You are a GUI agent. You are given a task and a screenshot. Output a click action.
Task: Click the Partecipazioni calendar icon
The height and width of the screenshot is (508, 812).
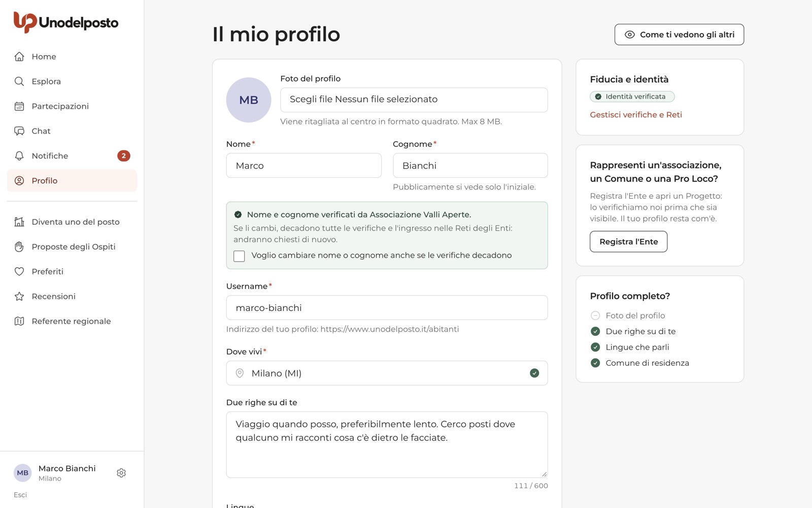coord(19,106)
